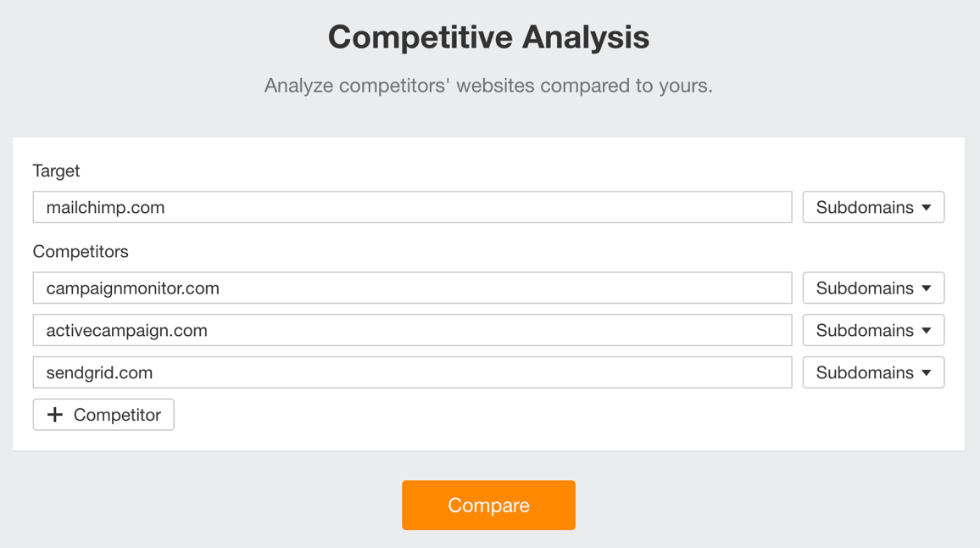This screenshot has width=980, height=548.
Task: Expand the Subdomains dropdown for sendgrid.com
Action: (872, 373)
